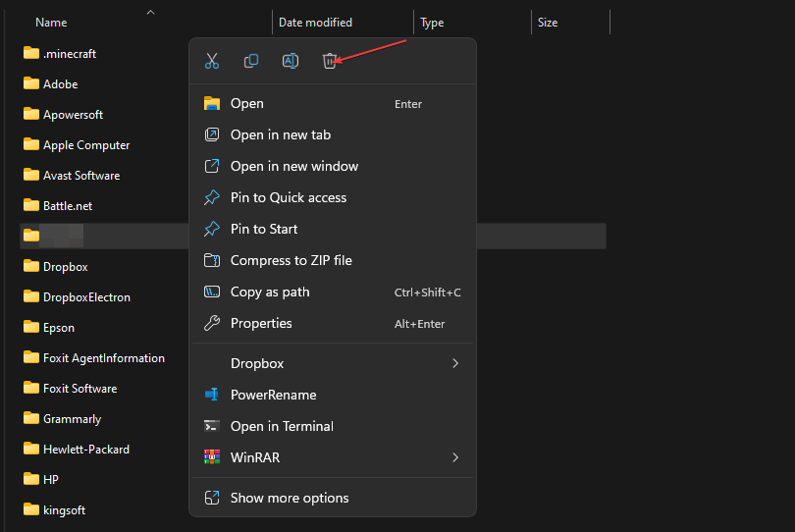Click the folder icon next to Adobe

pyautogui.click(x=31, y=83)
